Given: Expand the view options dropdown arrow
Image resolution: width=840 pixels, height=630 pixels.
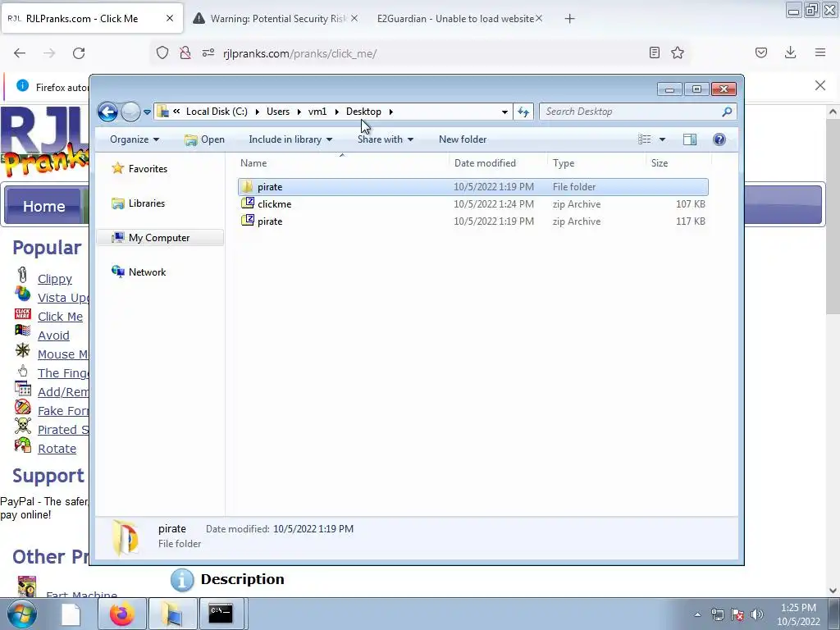Looking at the screenshot, I should point(662,139).
